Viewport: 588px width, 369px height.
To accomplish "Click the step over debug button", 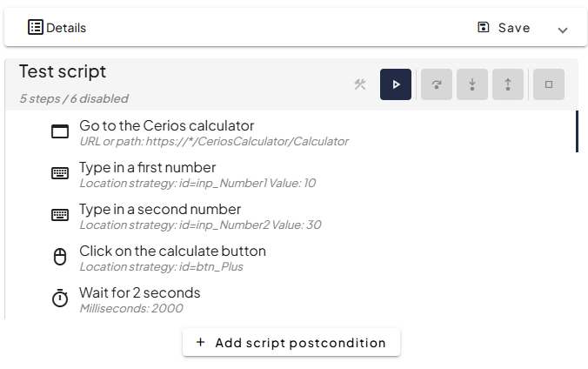I will 437,84.
